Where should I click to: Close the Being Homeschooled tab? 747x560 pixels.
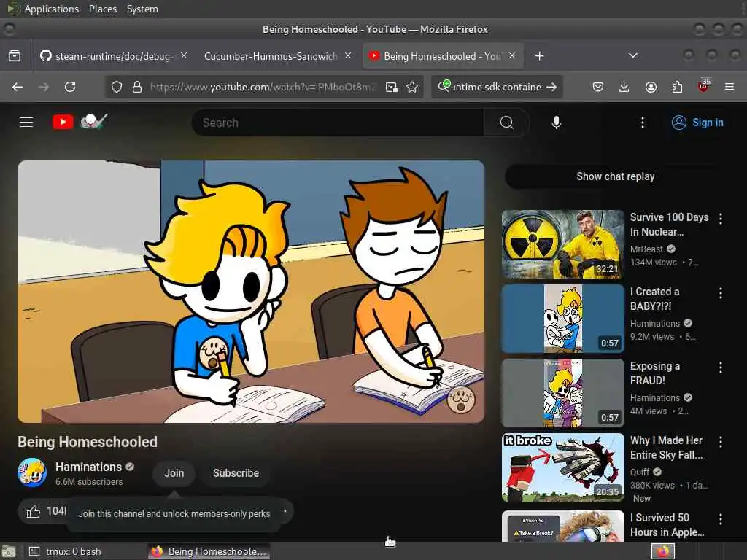point(512,55)
